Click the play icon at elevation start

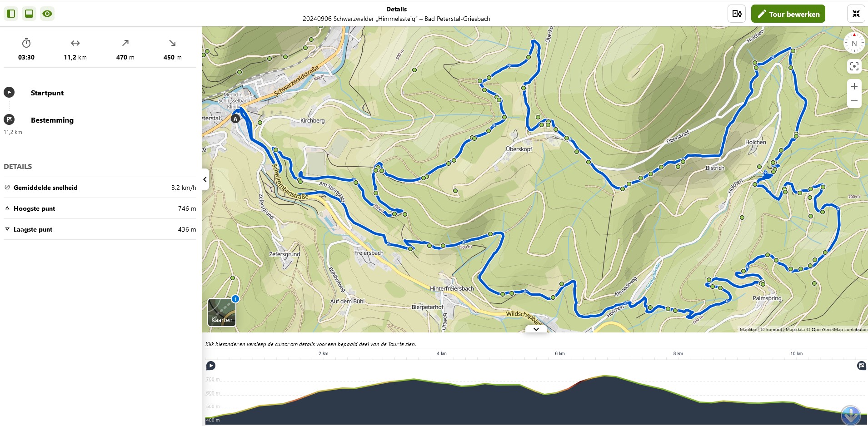pos(211,366)
